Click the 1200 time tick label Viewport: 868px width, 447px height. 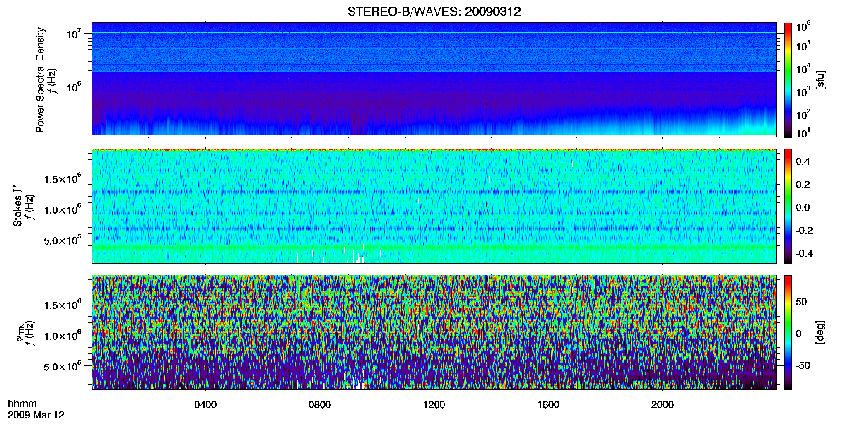pyautogui.click(x=434, y=405)
